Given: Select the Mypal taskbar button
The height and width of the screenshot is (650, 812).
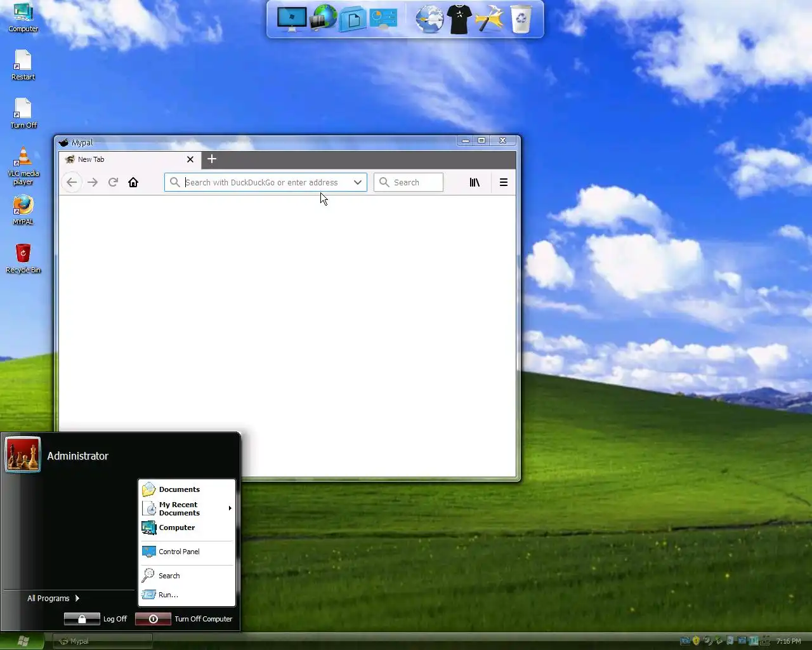Looking at the screenshot, I should [x=102, y=641].
